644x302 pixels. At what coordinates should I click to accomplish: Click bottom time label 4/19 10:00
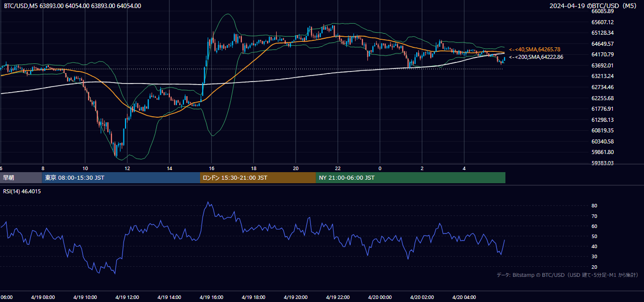85,297
